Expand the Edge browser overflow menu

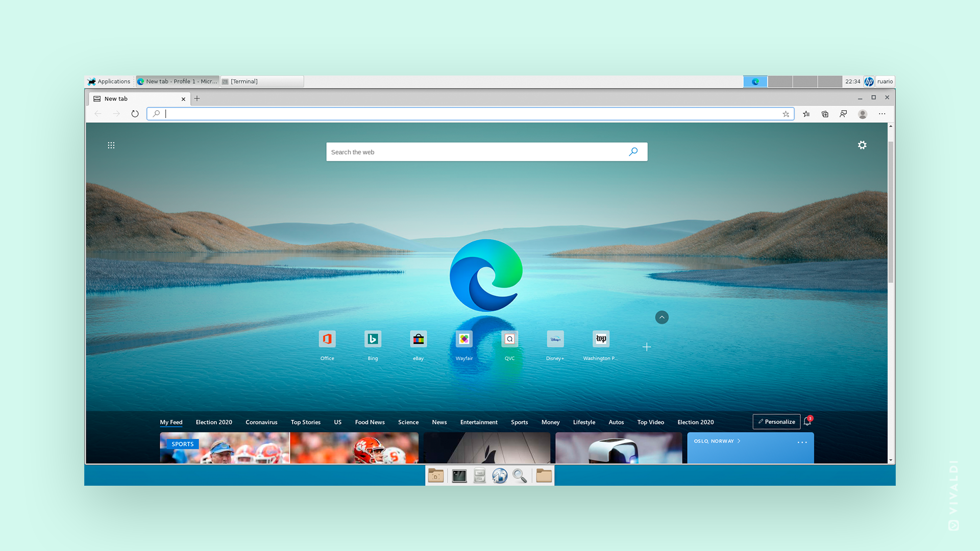pos(881,114)
